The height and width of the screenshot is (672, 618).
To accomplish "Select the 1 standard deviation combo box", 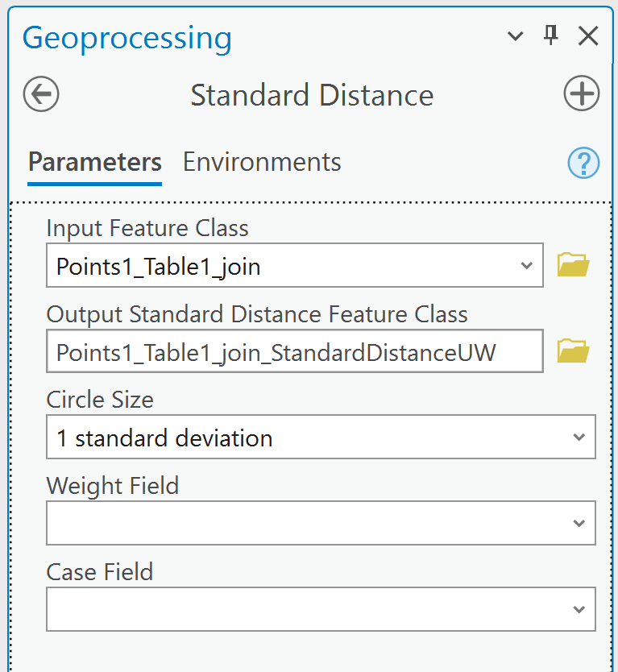I will pyautogui.click(x=321, y=437).
